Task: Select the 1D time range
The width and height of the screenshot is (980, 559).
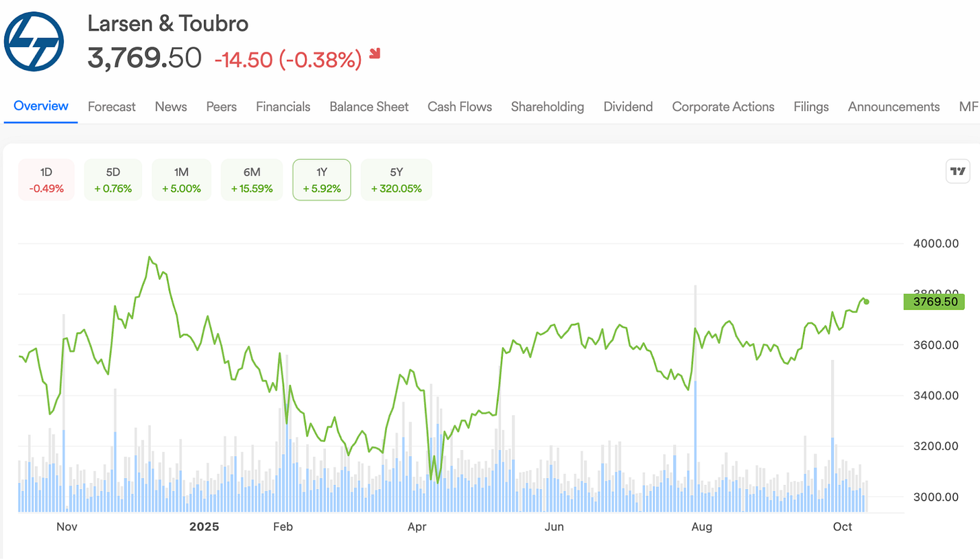Action: [x=46, y=180]
